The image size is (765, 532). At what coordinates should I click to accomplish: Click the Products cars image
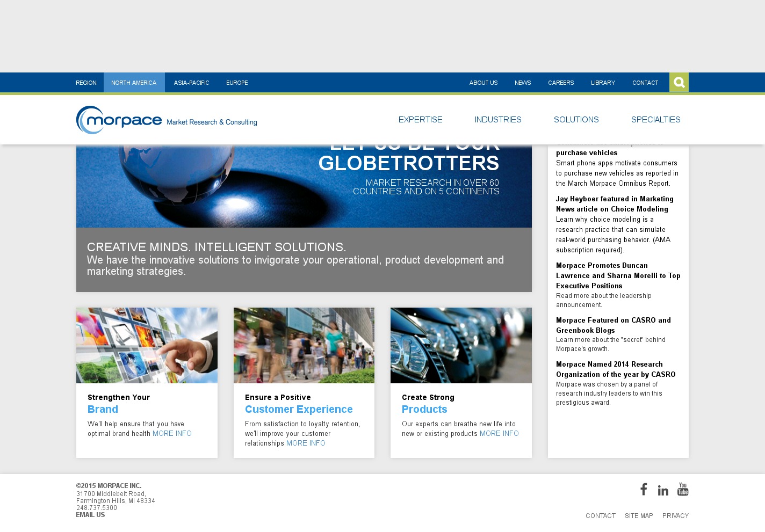[x=461, y=345]
